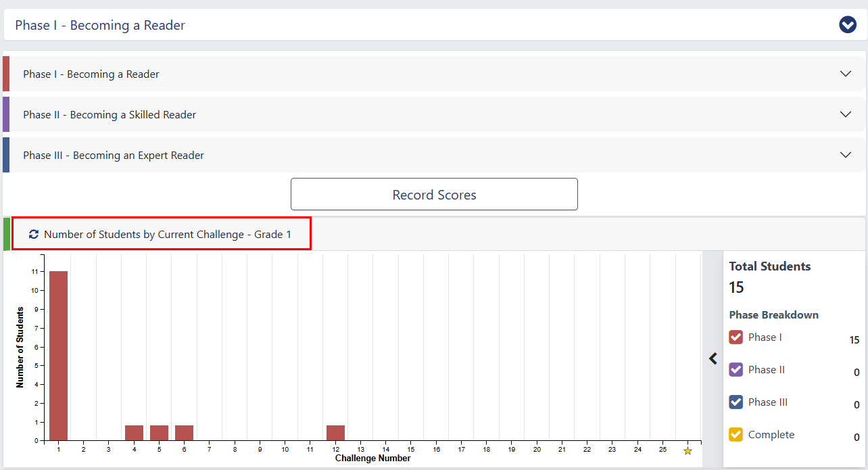Click the bar for Challenge 5
This screenshot has height=470, width=868.
pyautogui.click(x=160, y=433)
